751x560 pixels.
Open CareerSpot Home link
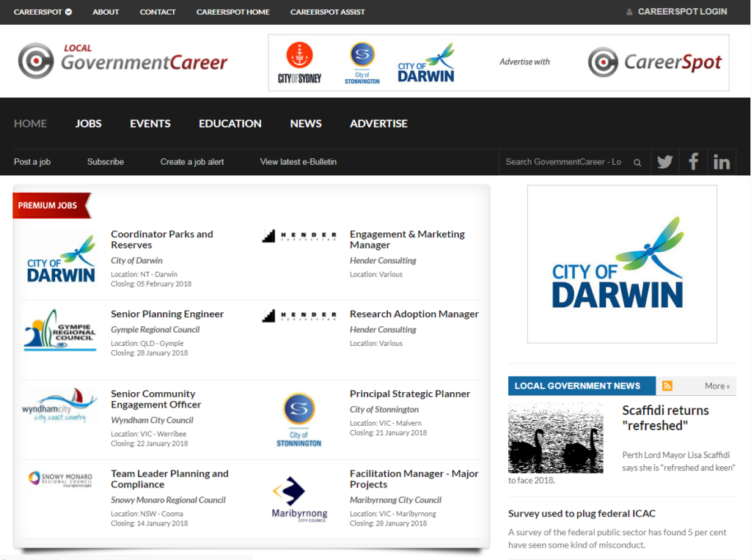(232, 12)
